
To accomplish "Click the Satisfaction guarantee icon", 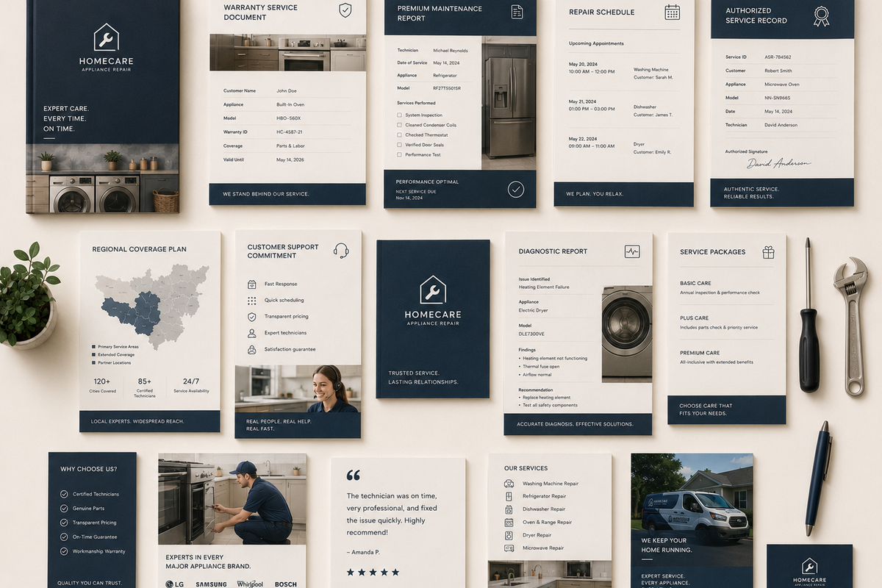I will click(252, 350).
